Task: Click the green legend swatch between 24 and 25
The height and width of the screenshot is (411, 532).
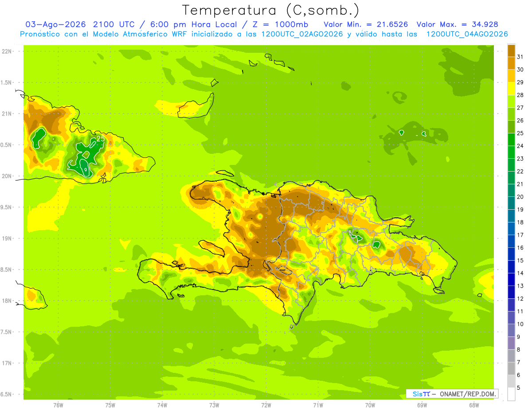Action: [x=511, y=140]
